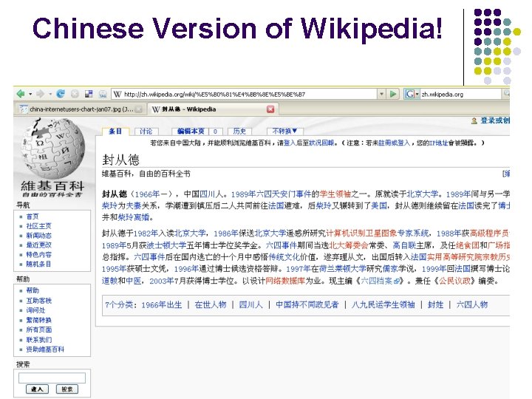Screen dimensions: 532x399
Task: Open 询问处 sidebar link
Action: [x=35, y=310]
